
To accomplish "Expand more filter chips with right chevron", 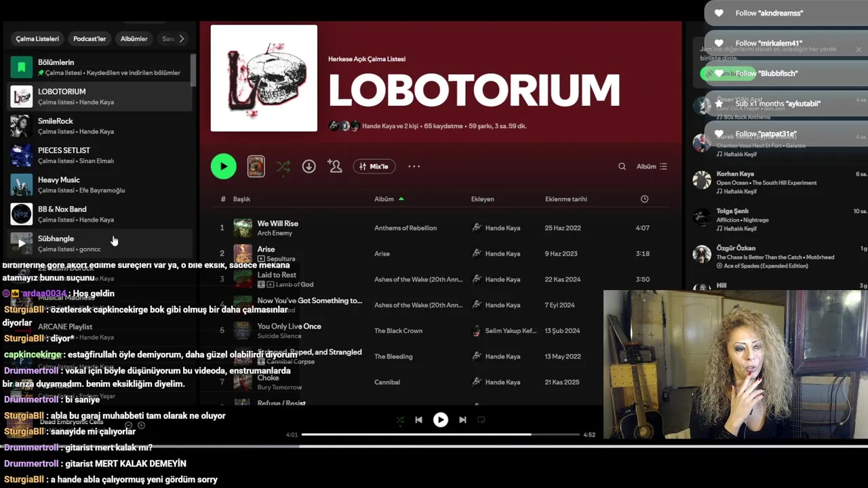I will pos(182,39).
